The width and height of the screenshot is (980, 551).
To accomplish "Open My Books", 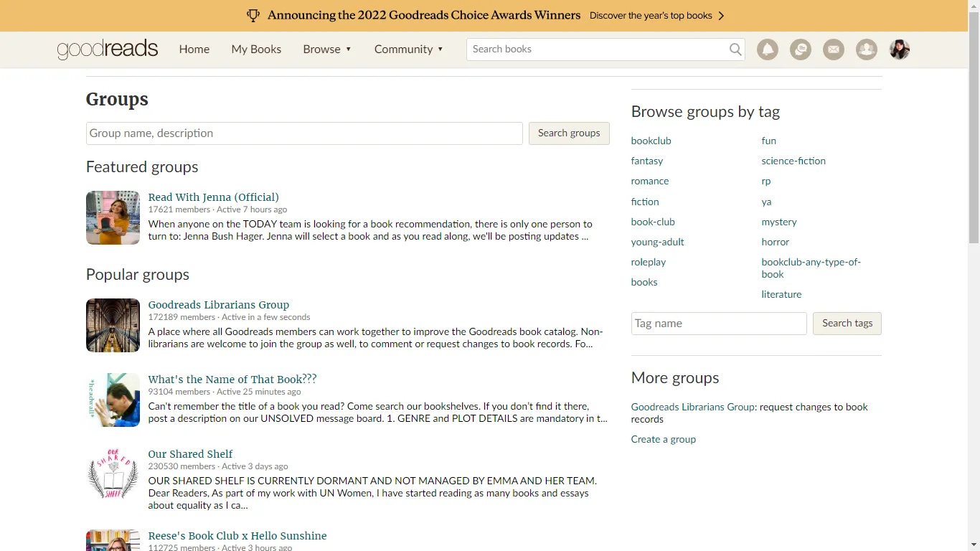I will tap(256, 49).
